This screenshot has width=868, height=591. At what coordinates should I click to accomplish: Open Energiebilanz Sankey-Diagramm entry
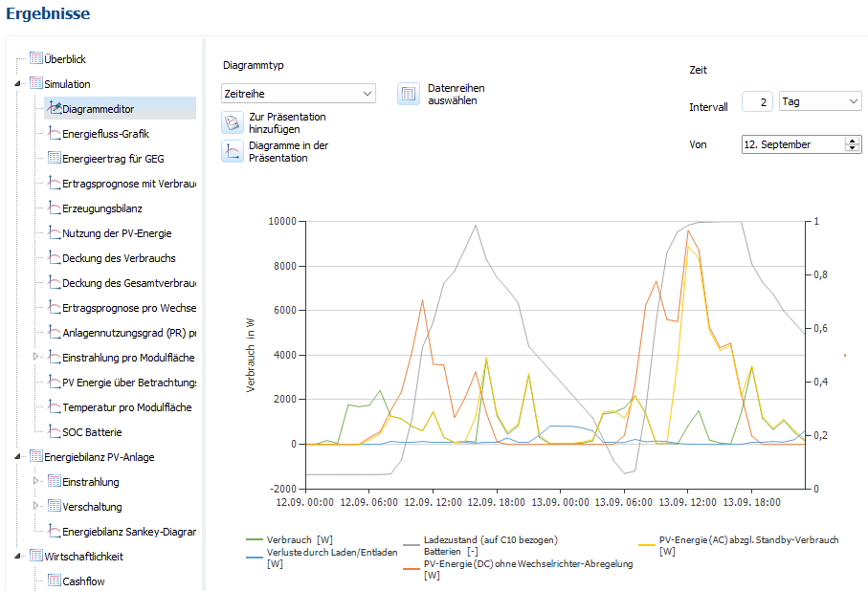(x=128, y=532)
